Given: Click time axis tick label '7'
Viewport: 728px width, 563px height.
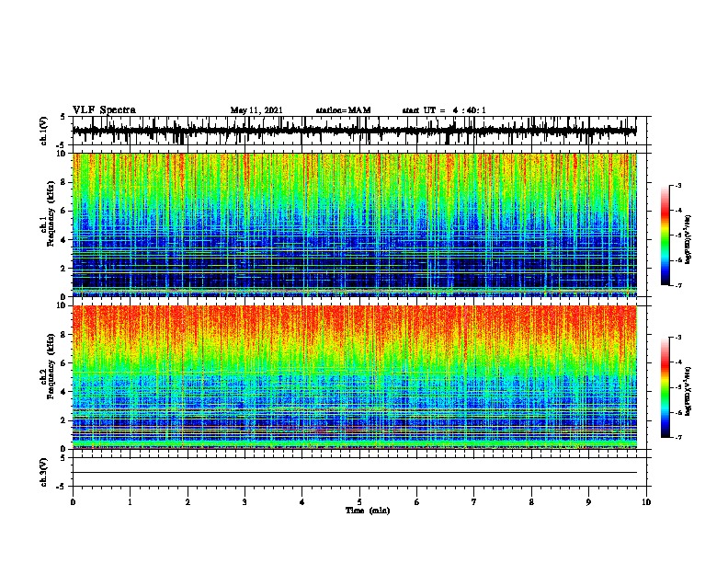Looking at the screenshot, I should (474, 502).
